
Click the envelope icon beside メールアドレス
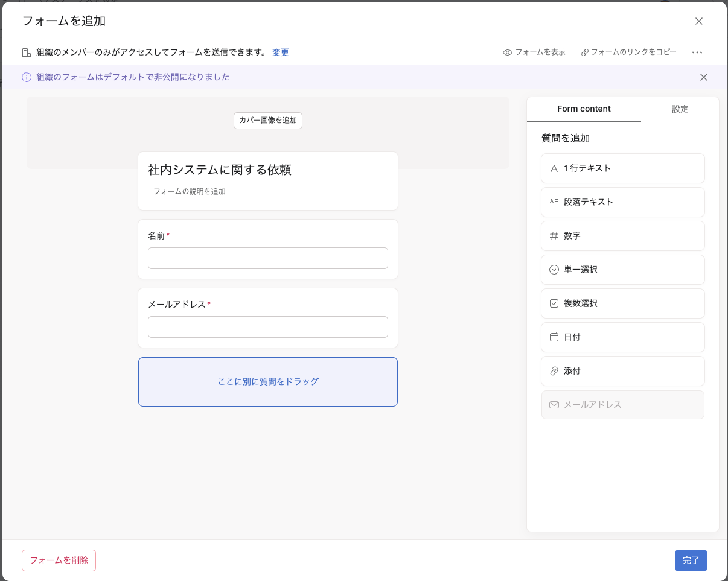[x=554, y=405]
